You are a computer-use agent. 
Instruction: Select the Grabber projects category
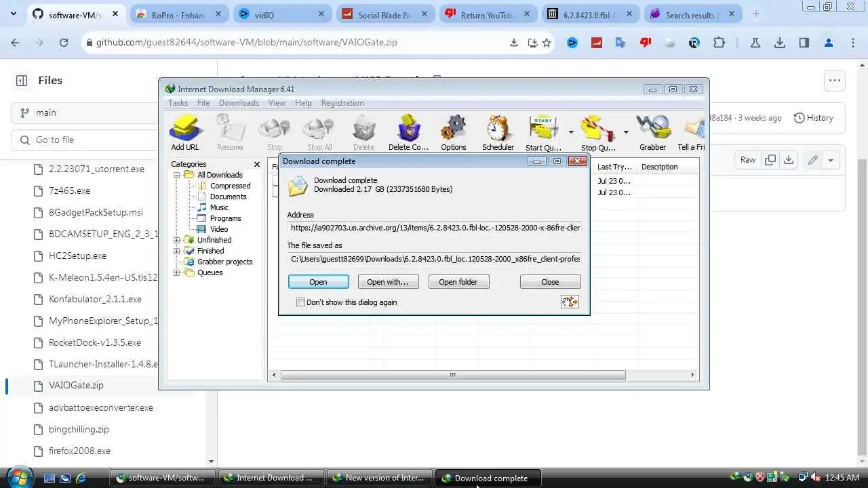click(224, 262)
